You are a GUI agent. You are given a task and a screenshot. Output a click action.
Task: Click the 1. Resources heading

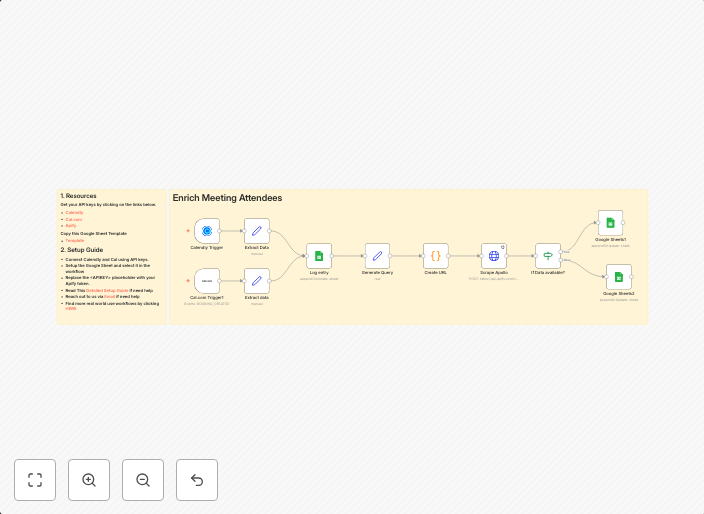click(79, 196)
